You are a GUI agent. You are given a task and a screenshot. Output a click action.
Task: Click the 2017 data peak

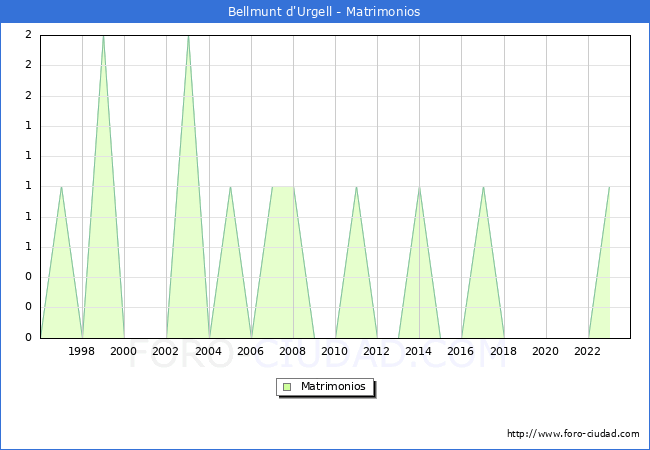click(483, 187)
